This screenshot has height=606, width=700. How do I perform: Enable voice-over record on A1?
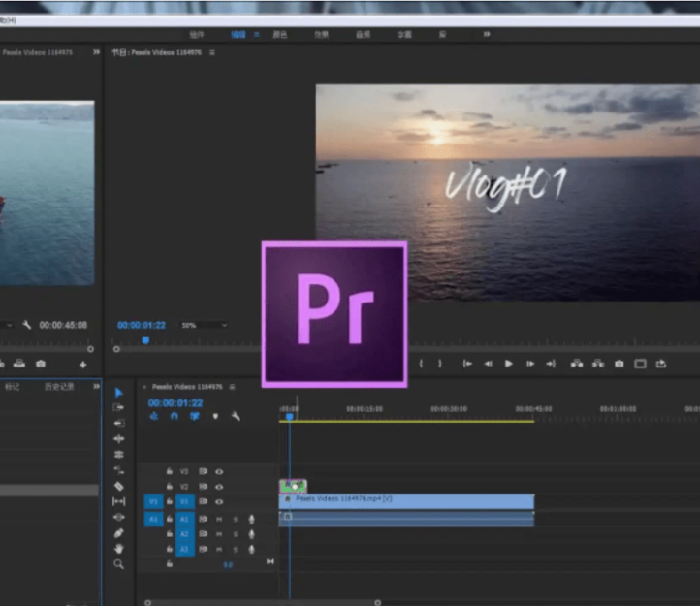(x=252, y=519)
